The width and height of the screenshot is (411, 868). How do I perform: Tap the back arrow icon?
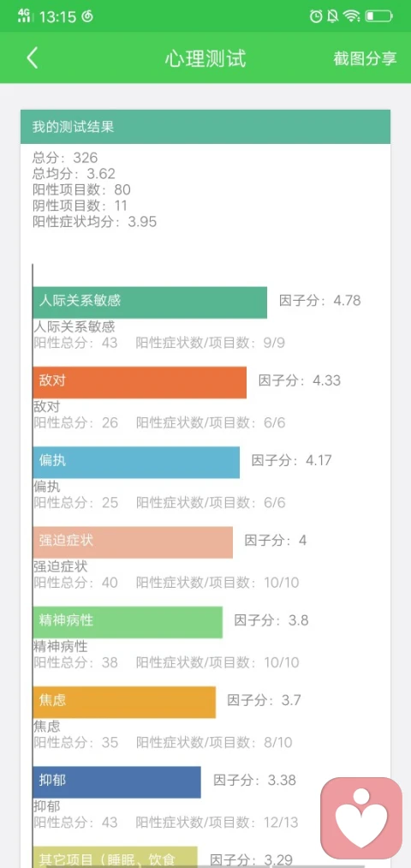coord(33,58)
